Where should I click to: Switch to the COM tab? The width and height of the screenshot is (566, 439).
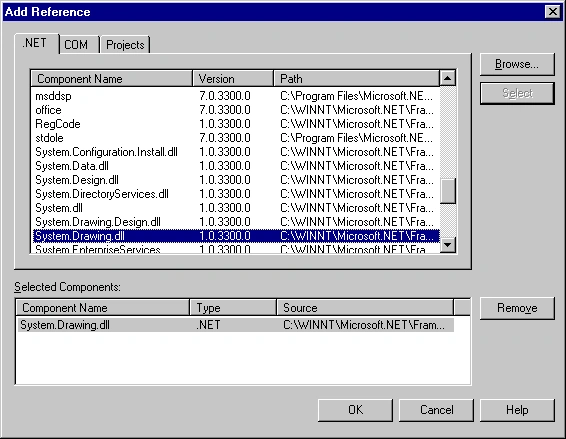(x=79, y=44)
